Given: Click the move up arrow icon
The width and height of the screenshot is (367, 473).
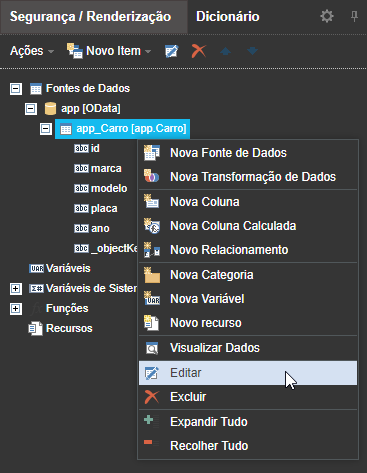Looking at the screenshot, I should [x=226, y=51].
